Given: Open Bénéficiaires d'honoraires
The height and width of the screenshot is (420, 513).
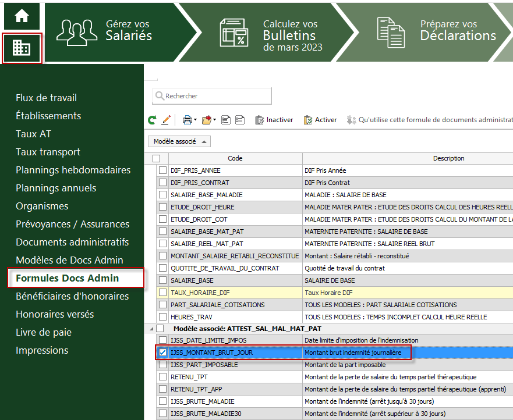Looking at the screenshot, I should [x=72, y=296].
